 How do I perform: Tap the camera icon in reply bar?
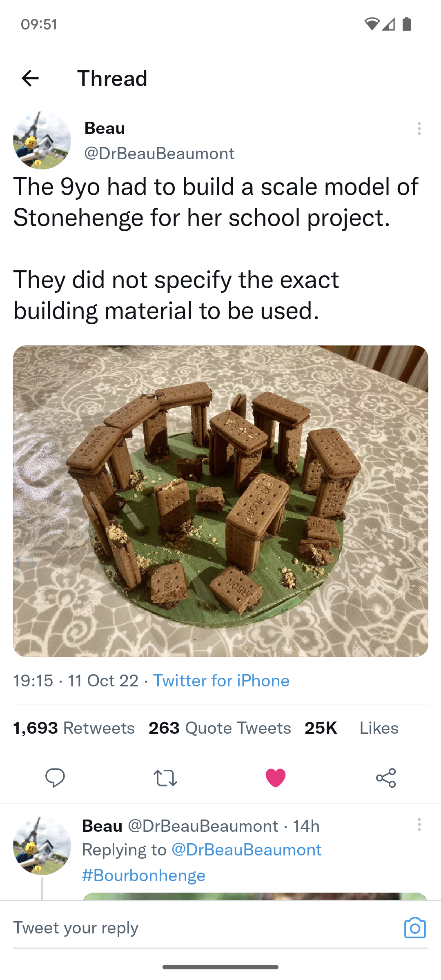415,928
